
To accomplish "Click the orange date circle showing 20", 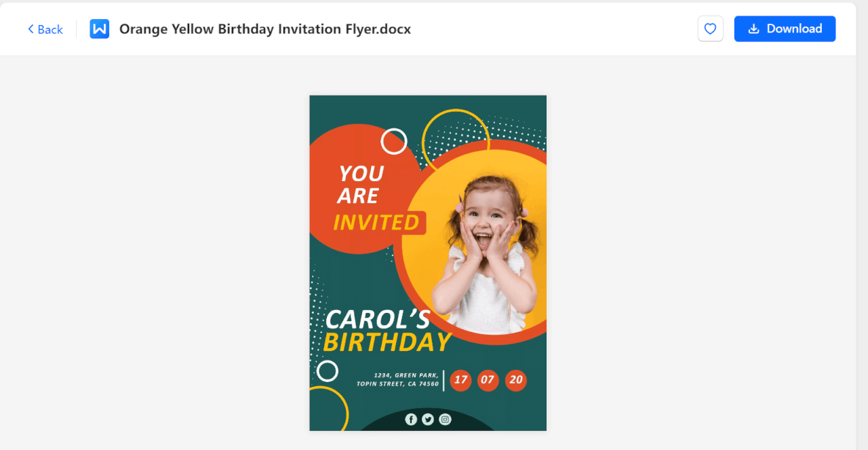I will coord(516,380).
